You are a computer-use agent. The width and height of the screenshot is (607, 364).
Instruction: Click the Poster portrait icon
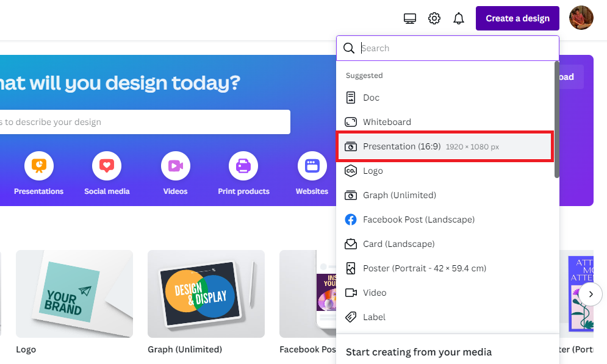coord(350,268)
